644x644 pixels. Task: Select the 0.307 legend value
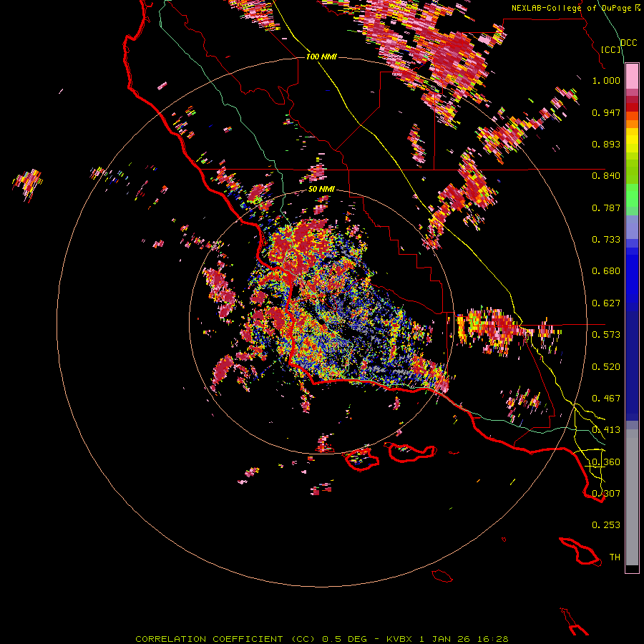tap(606, 493)
